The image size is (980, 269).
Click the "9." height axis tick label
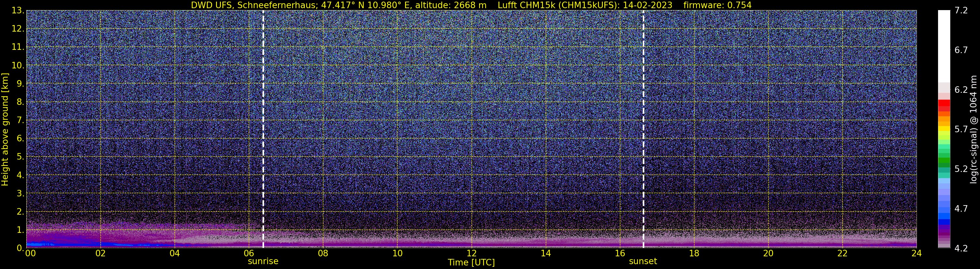(x=20, y=83)
